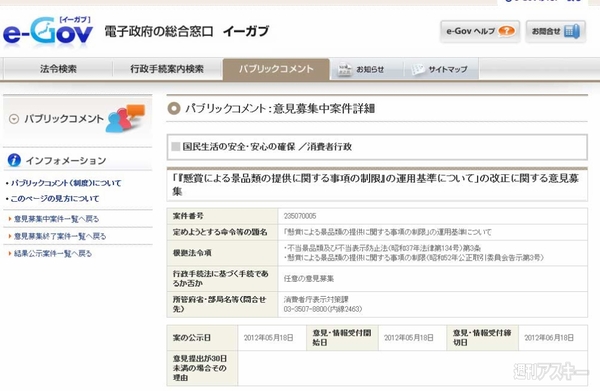This screenshot has height=391, width=600.
Task: Click the 意見・情報受付締切日 date value
Action: [549, 338]
